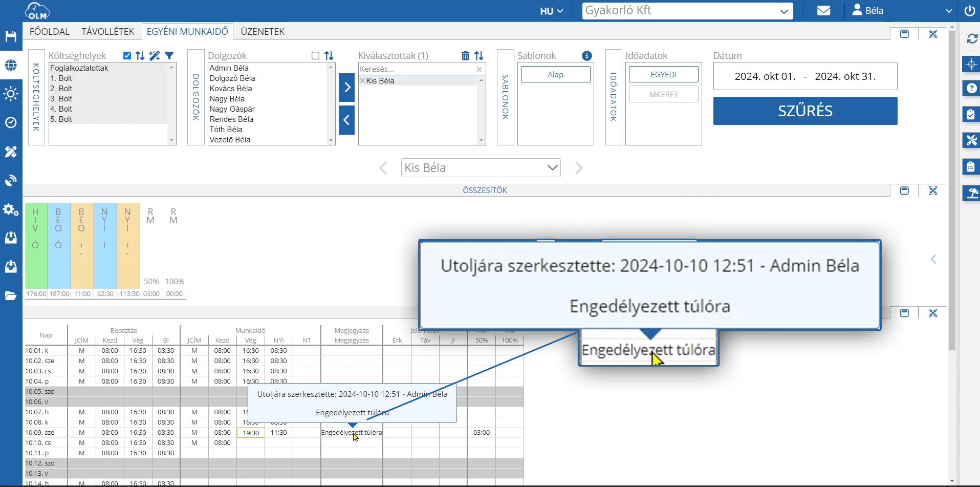The height and width of the screenshot is (487, 980).
Task: Toggle the vertical SABLONOK side tab
Action: (506, 97)
